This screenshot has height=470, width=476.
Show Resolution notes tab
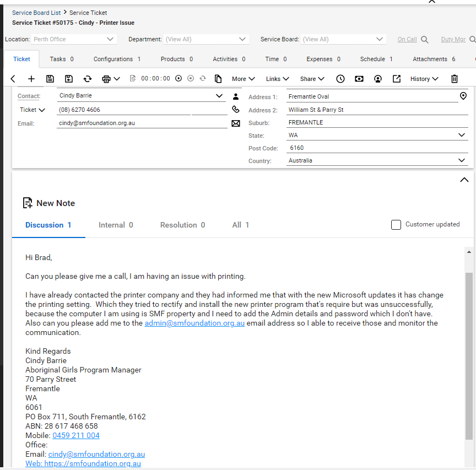click(x=182, y=225)
